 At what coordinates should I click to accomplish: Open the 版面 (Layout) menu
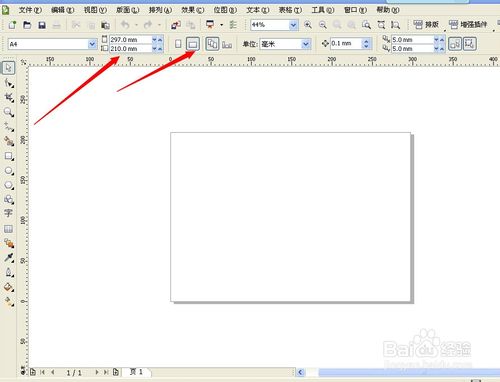tap(128, 10)
